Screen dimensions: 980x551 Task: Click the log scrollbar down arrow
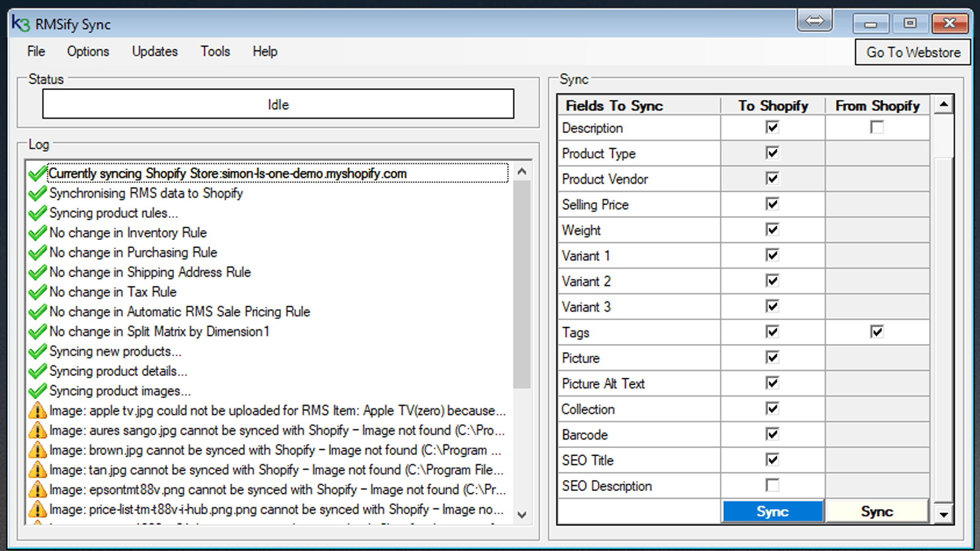point(522,515)
